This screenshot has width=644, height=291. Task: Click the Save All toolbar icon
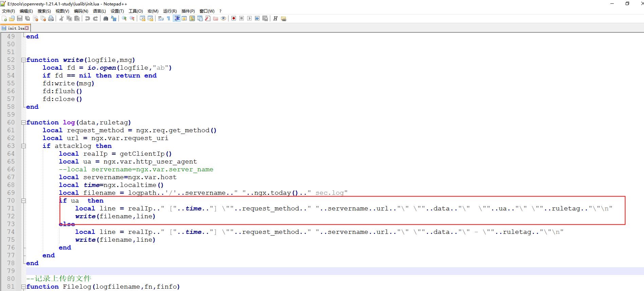pos(27,18)
